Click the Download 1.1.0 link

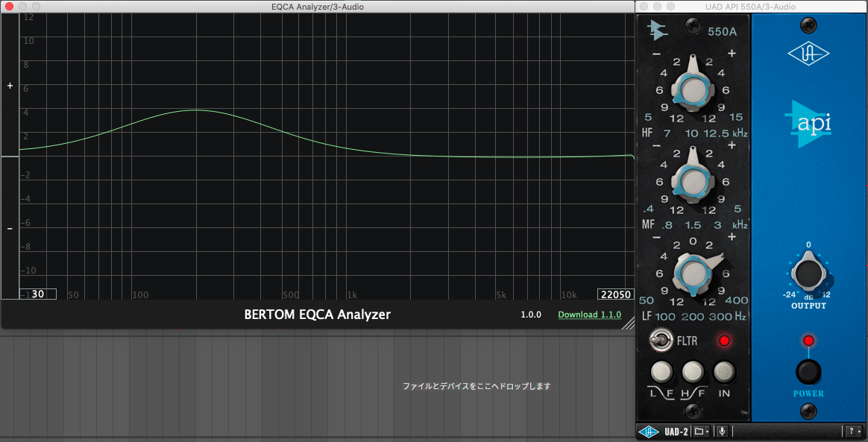click(x=590, y=315)
